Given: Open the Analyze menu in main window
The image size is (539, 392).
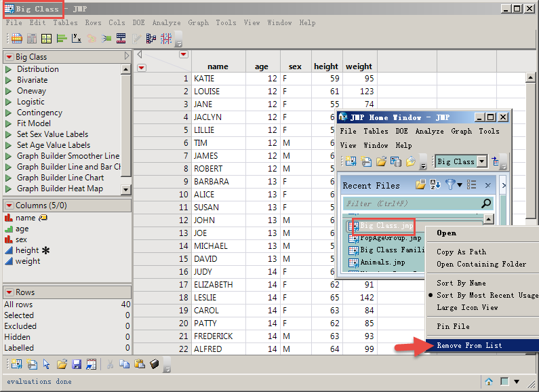Looking at the screenshot, I should pos(166,22).
